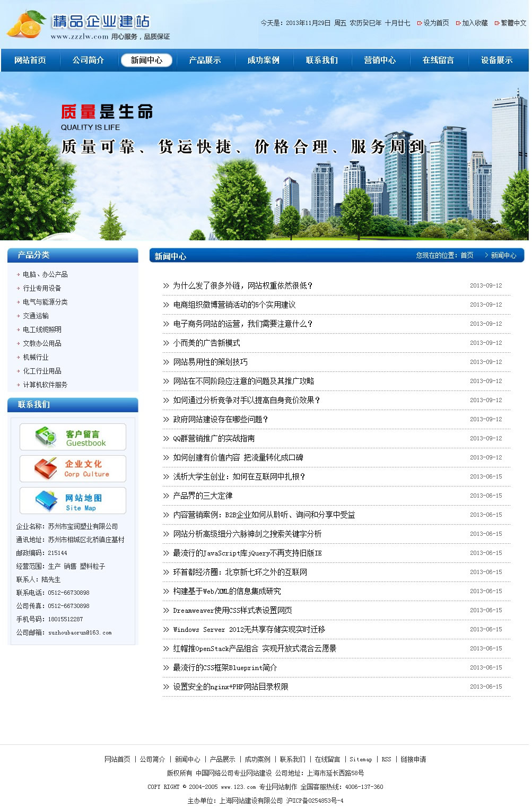Viewport: 532px width, 808px height.
Task: Open the RSS link in footer
Action: pos(386,760)
